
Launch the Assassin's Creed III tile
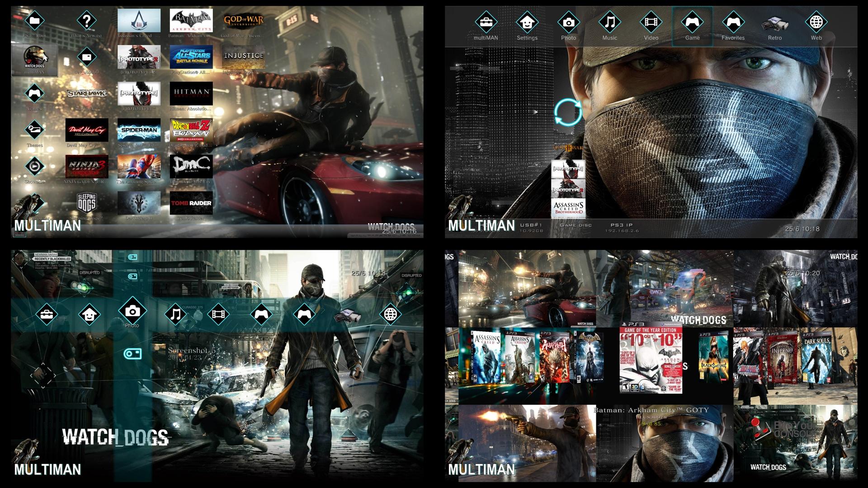(x=139, y=20)
